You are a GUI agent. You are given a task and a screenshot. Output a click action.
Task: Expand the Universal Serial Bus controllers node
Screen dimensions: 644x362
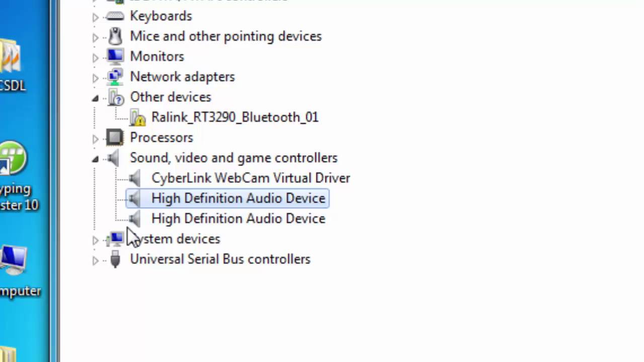click(x=96, y=260)
